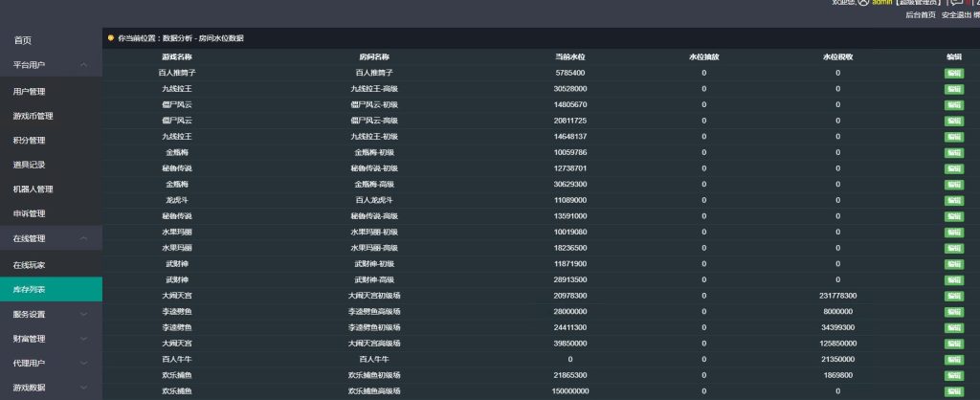
Task: Select the water level value 30528000
Action: (570, 89)
